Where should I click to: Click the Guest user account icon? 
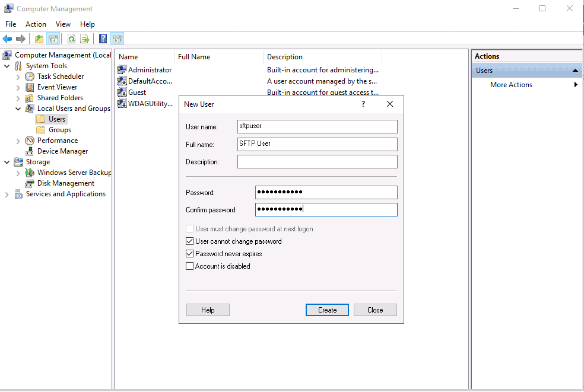point(122,92)
